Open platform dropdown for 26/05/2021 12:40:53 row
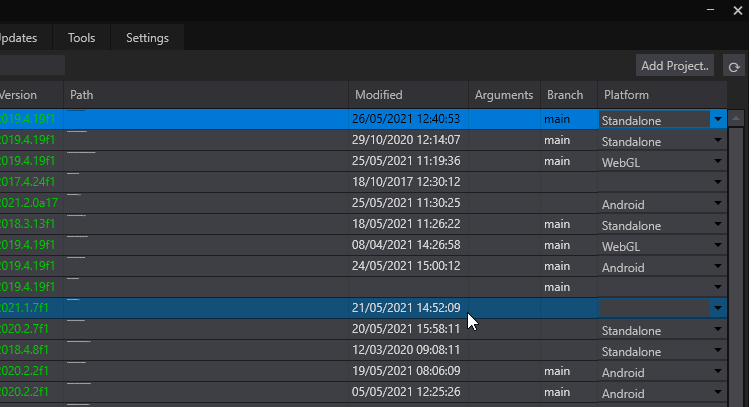 pos(717,119)
